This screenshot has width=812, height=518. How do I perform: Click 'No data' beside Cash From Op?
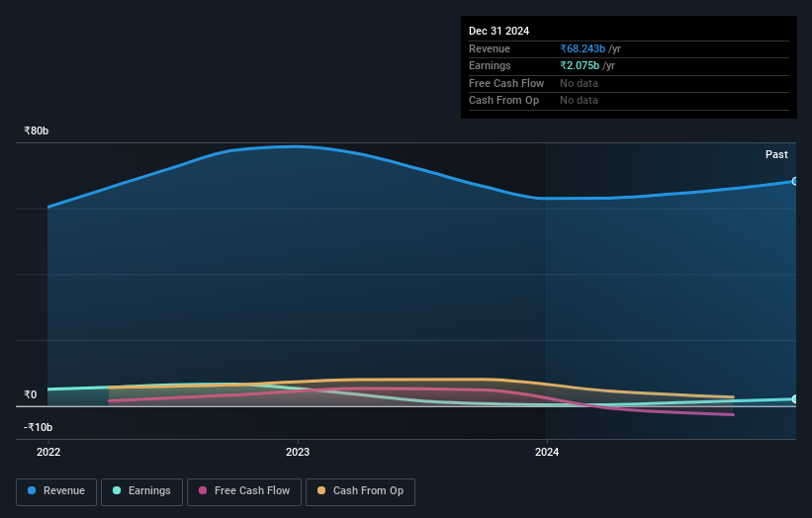(x=579, y=101)
